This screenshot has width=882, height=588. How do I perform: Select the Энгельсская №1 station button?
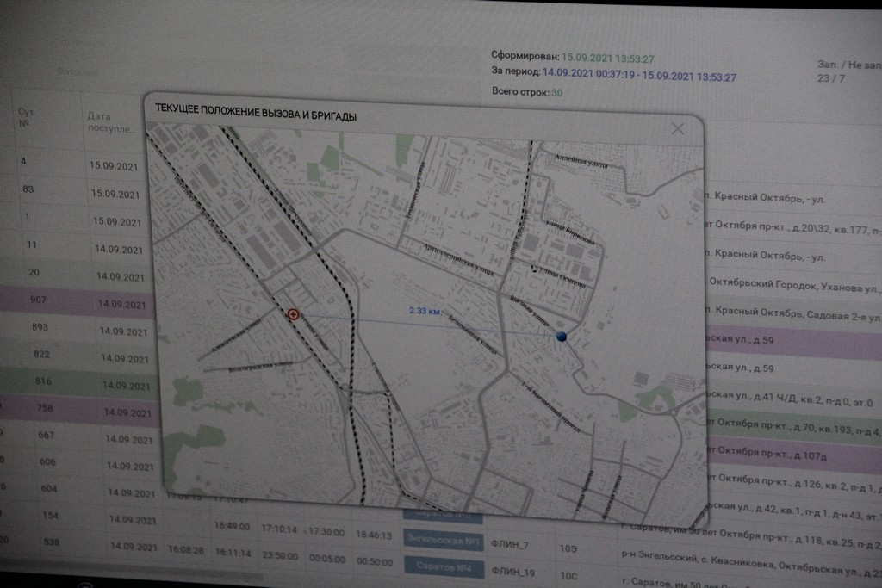444,542
